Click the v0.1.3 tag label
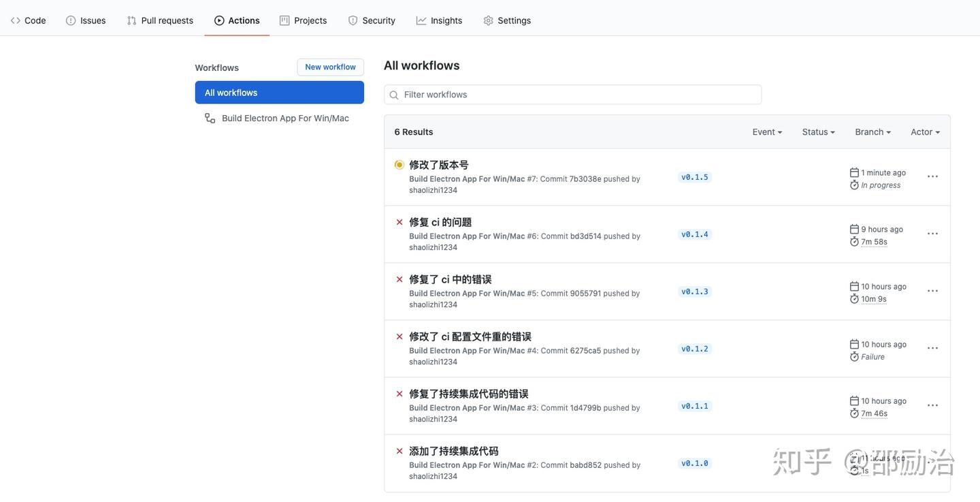 [695, 292]
